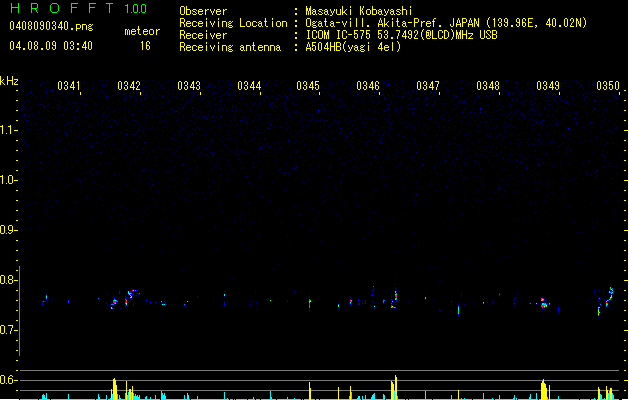629x400 pixels.
Task: Click the "meteor" label
Action: [142, 31]
